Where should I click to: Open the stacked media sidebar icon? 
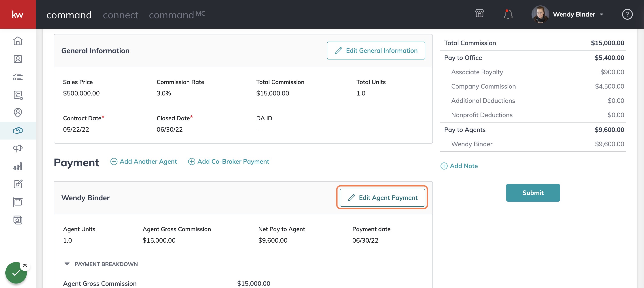click(x=18, y=220)
